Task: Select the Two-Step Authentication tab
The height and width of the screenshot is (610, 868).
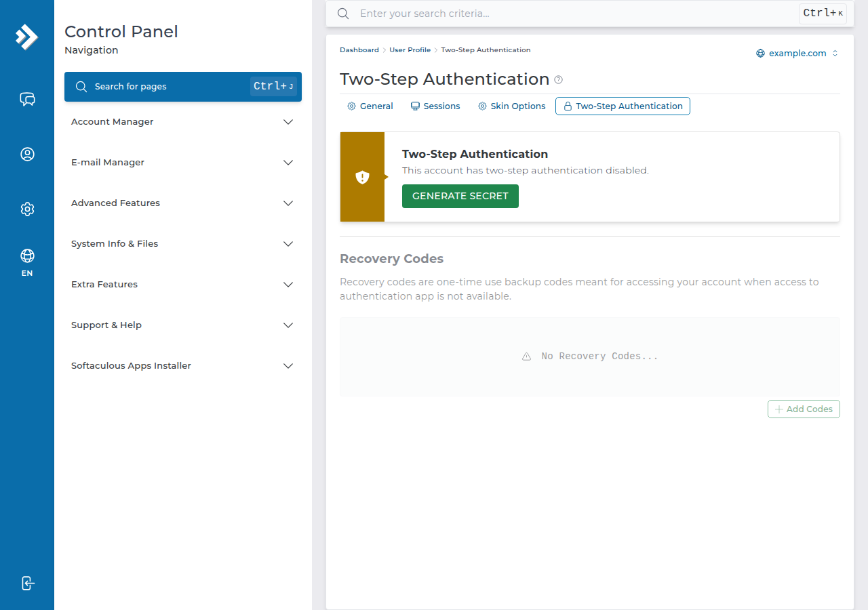Action: coord(623,106)
